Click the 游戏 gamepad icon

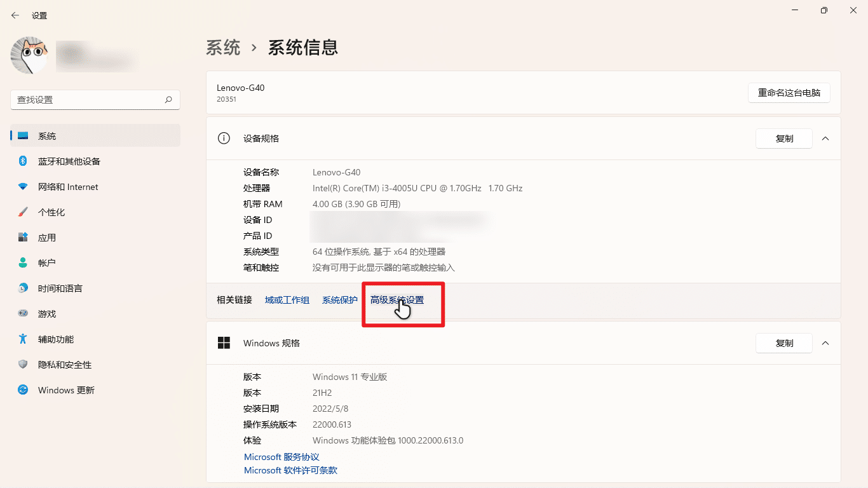point(23,314)
